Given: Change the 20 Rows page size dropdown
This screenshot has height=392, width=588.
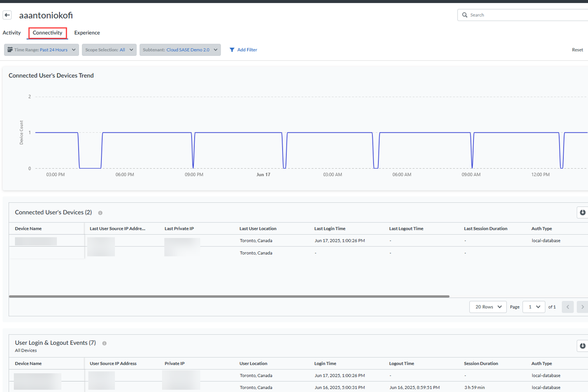Looking at the screenshot, I should [x=488, y=307].
